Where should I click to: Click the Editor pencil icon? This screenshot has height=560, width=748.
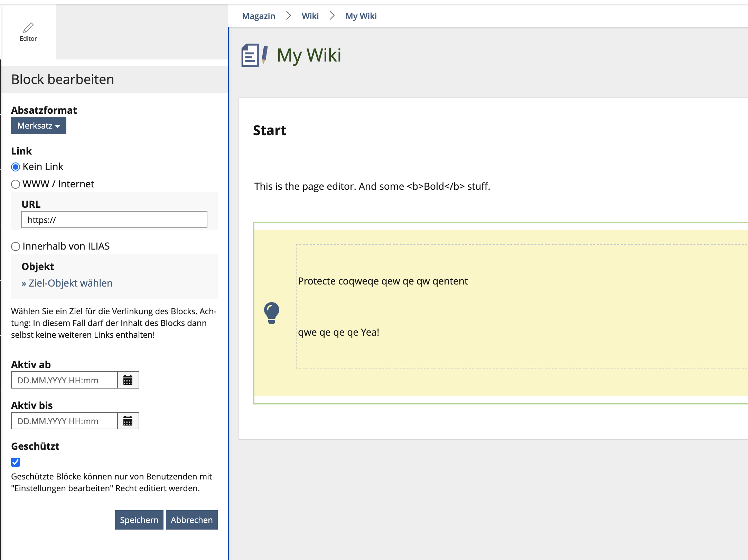[x=28, y=28]
